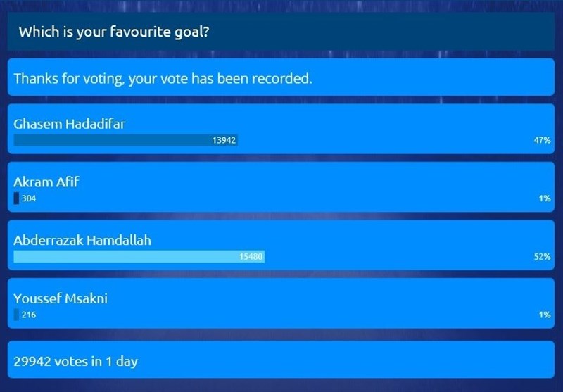
Task: Select the Akram Afif option name
Action: pos(46,182)
